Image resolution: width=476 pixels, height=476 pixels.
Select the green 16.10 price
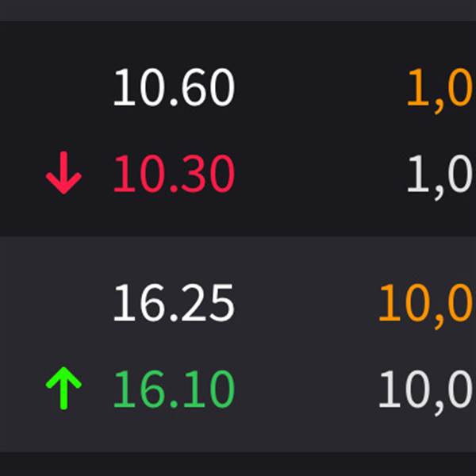[x=174, y=390]
